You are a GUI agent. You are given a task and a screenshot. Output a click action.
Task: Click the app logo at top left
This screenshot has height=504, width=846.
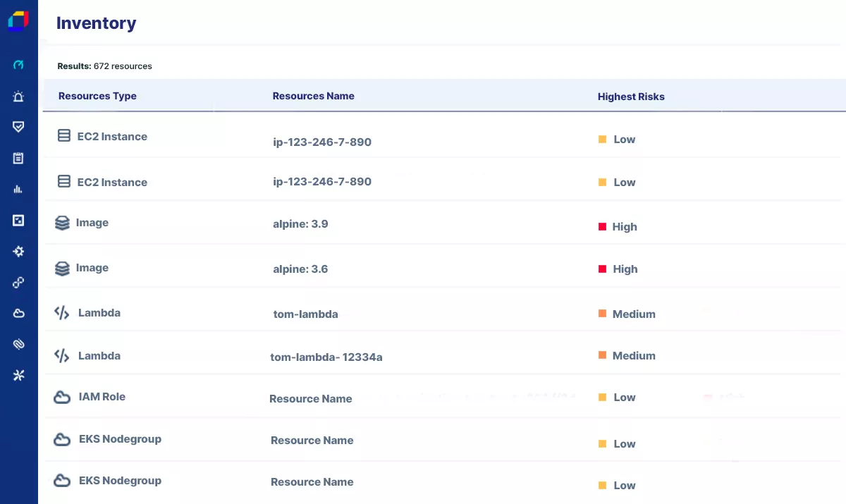pyautogui.click(x=18, y=20)
